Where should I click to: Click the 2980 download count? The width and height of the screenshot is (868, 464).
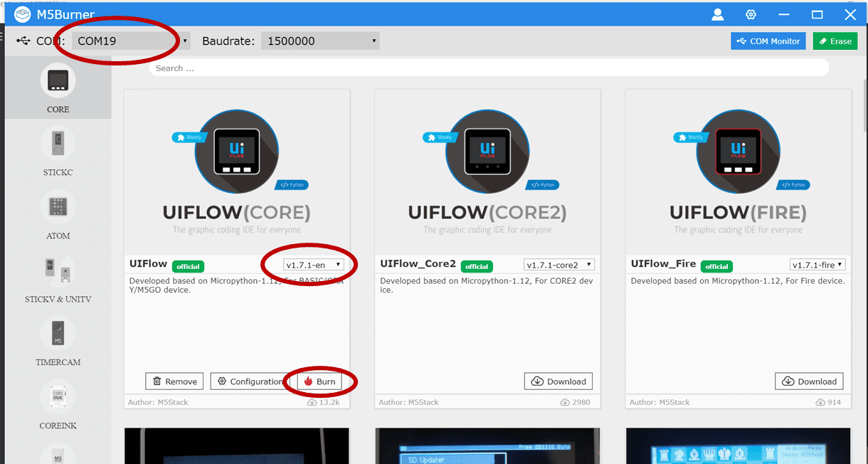click(x=576, y=402)
